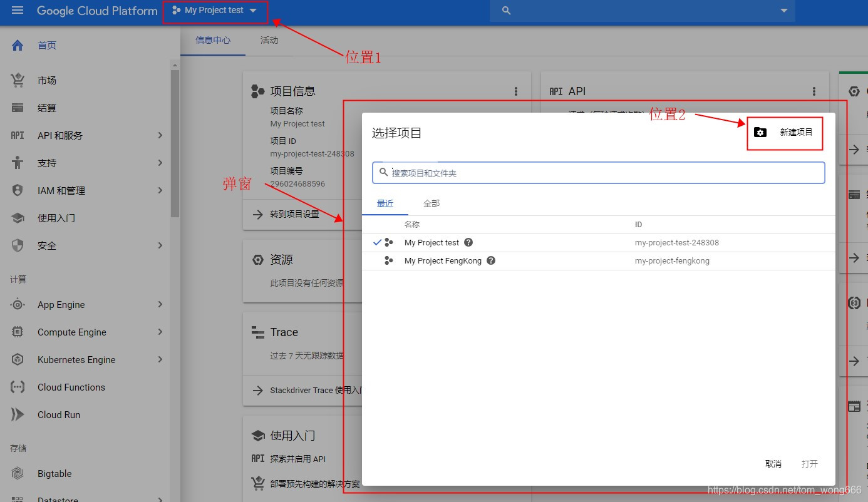Open the 项目信息 card overflow menu
Viewport: 868px width, 502px height.
[x=515, y=91]
